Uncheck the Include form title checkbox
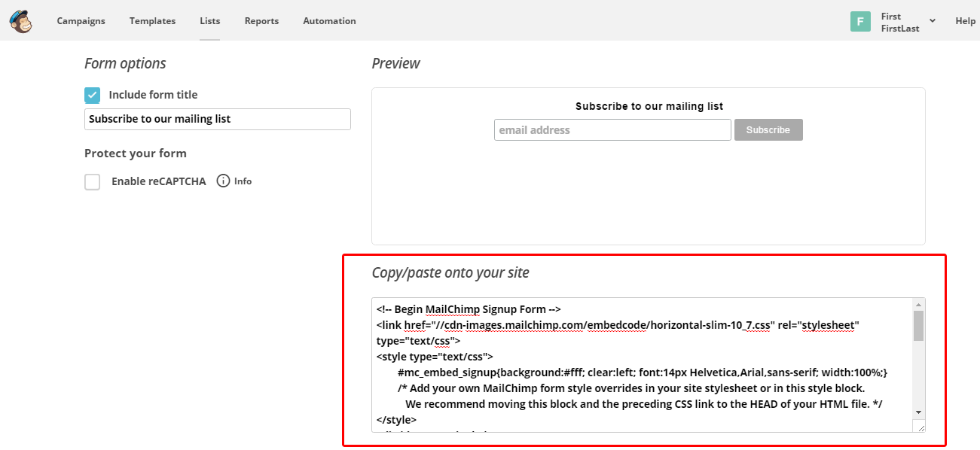The height and width of the screenshot is (450, 980). pyautogui.click(x=92, y=95)
